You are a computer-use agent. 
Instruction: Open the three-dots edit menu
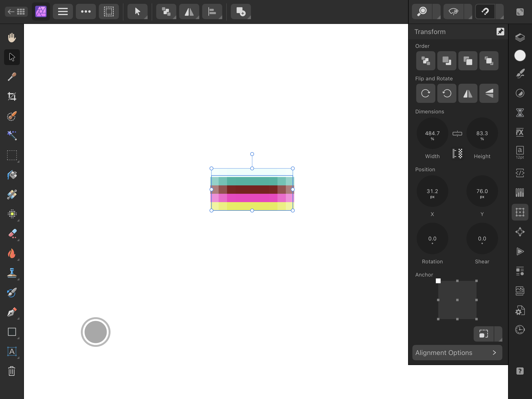pos(86,11)
